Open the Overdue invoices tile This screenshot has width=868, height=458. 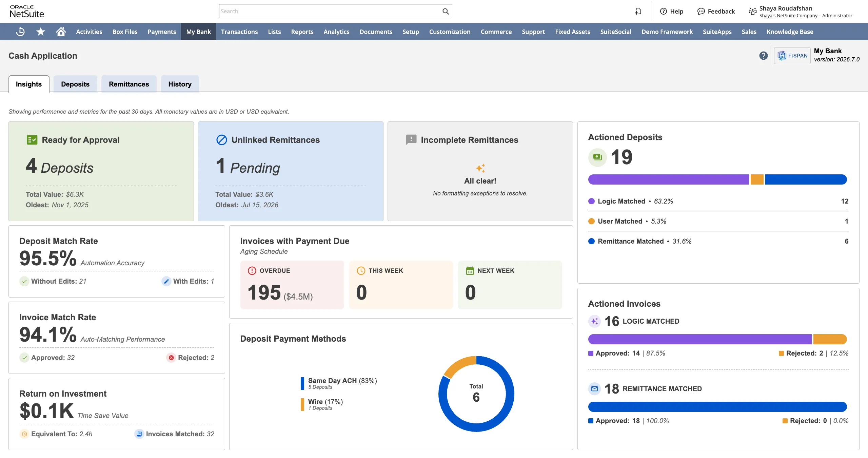292,285
